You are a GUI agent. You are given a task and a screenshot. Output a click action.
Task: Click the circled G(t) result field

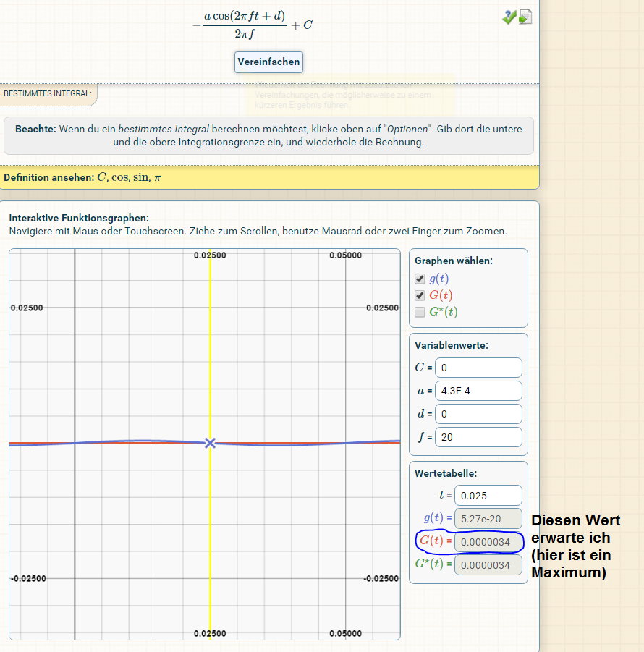click(x=488, y=541)
